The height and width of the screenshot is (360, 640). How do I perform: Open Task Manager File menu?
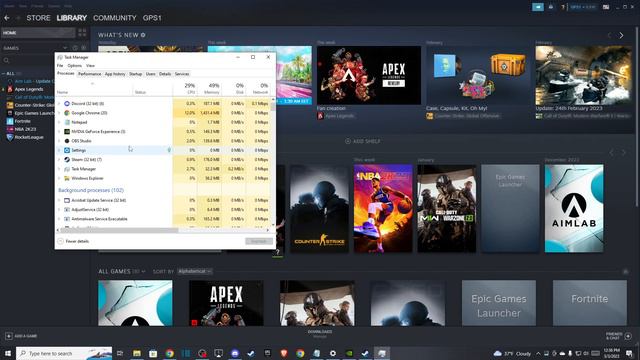[x=60, y=66]
